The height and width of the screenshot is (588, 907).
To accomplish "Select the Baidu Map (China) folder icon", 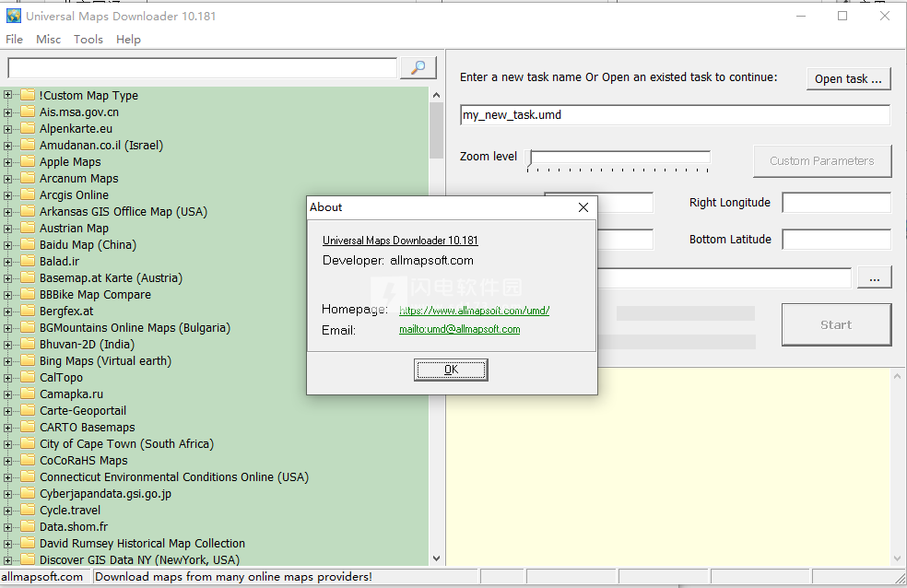I will click(x=28, y=244).
